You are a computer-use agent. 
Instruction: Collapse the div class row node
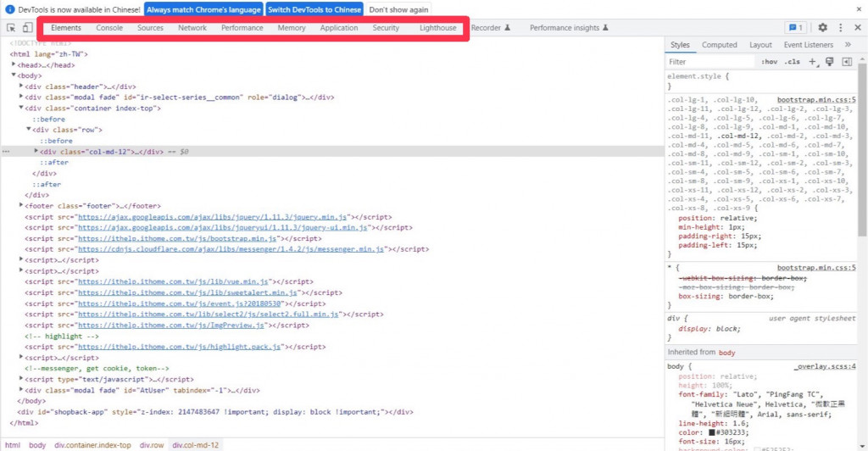(x=29, y=130)
